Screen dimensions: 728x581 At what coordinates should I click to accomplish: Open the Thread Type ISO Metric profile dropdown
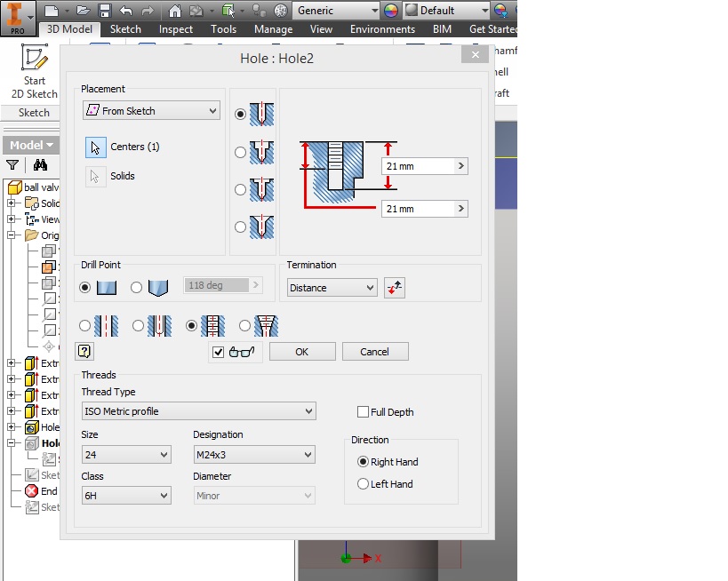tap(199, 411)
